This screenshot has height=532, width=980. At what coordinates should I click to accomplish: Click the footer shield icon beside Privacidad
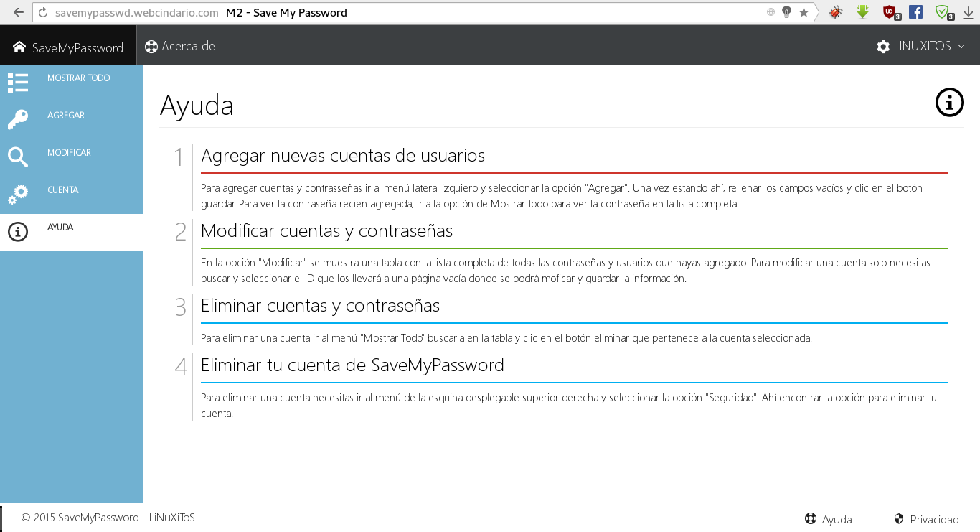tap(899, 519)
